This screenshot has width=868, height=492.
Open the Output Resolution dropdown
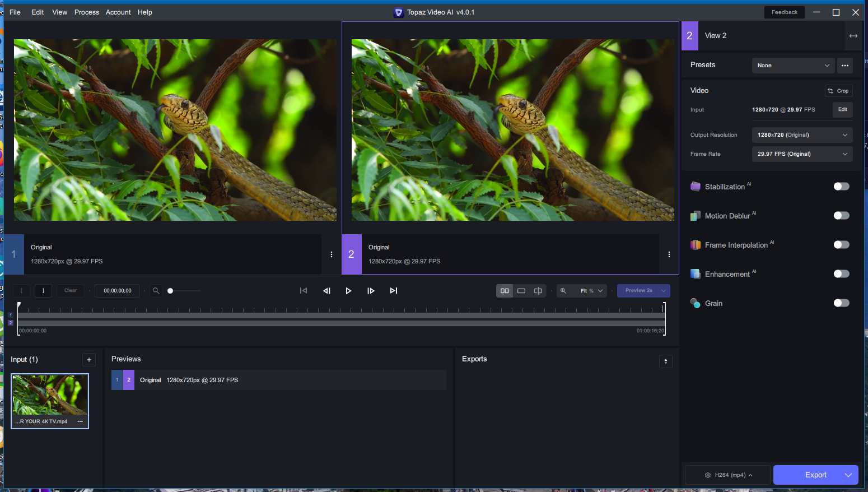(802, 135)
